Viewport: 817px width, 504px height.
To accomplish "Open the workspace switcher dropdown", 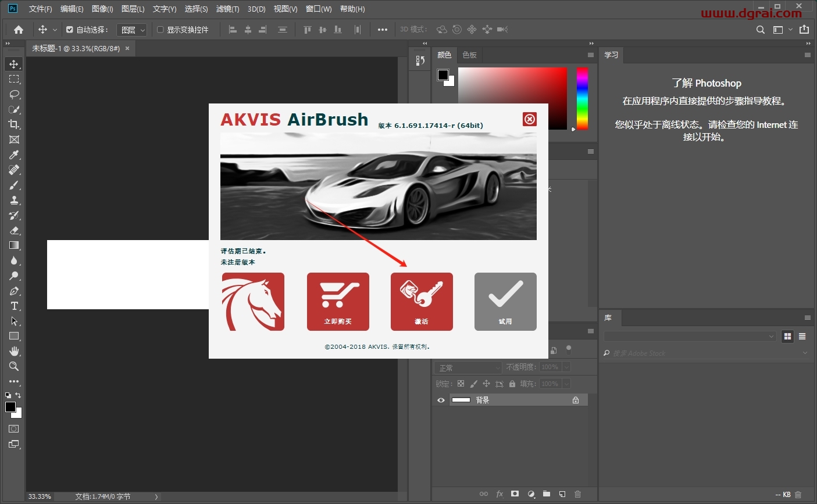I will click(x=783, y=30).
